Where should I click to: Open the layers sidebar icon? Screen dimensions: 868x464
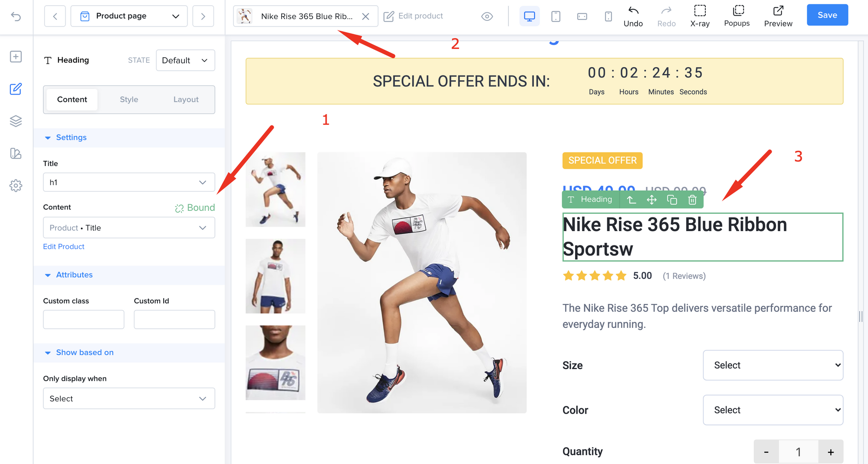[16, 121]
